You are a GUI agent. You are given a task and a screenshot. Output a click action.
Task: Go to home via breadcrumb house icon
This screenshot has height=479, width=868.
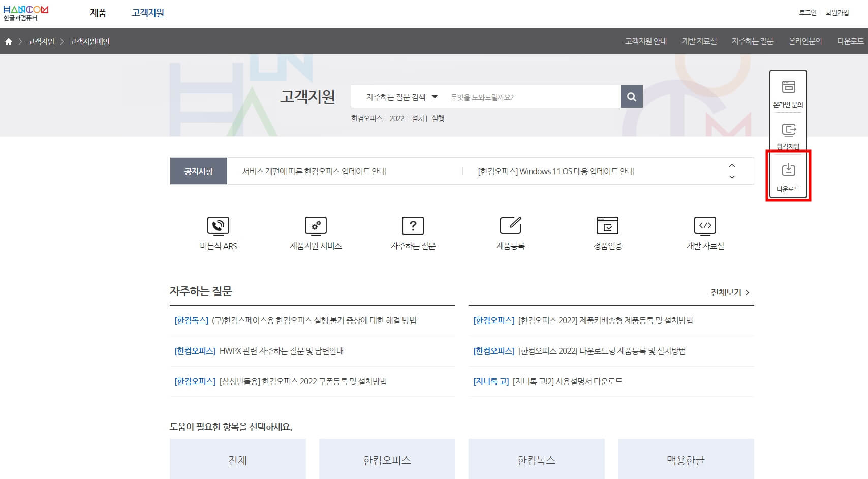[x=9, y=42]
